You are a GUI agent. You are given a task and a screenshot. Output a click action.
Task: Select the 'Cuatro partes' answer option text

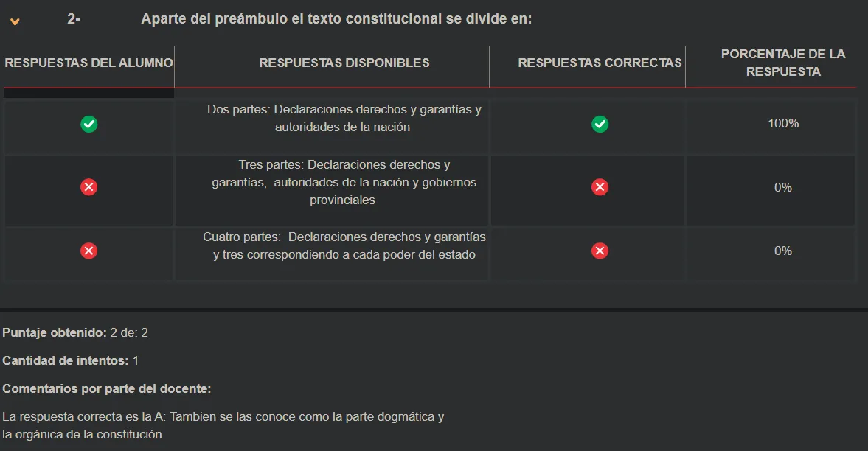click(344, 246)
